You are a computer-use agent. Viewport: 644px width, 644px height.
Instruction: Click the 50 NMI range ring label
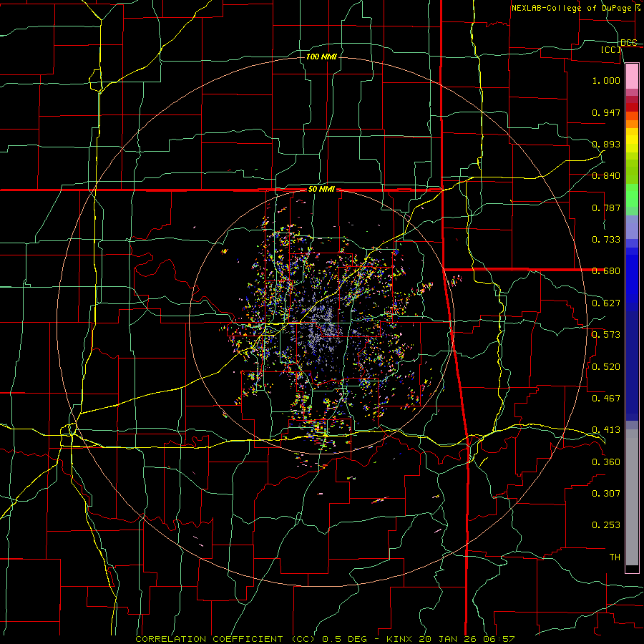point(321,190)
